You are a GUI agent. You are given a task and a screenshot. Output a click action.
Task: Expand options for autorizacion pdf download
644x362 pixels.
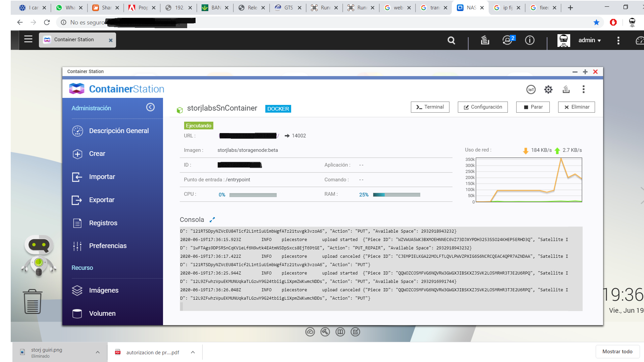click(193, 352)
